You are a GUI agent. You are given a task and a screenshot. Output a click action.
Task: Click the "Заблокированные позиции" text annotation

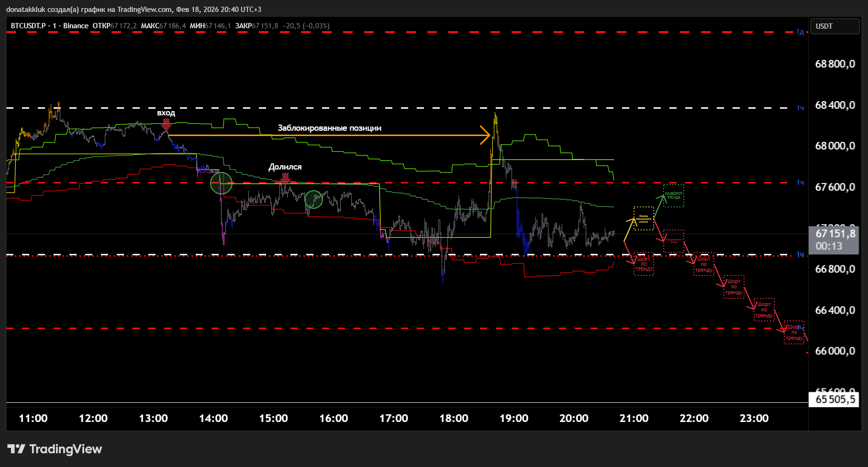point(329,128)
